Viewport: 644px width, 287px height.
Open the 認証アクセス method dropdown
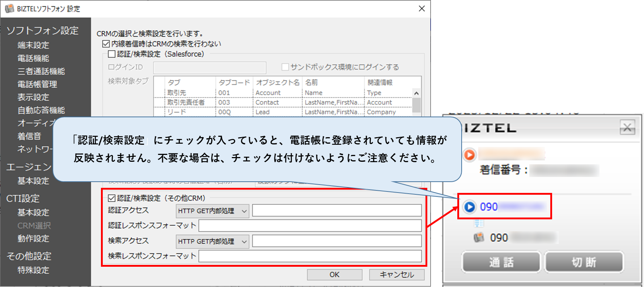click(212, 211)
